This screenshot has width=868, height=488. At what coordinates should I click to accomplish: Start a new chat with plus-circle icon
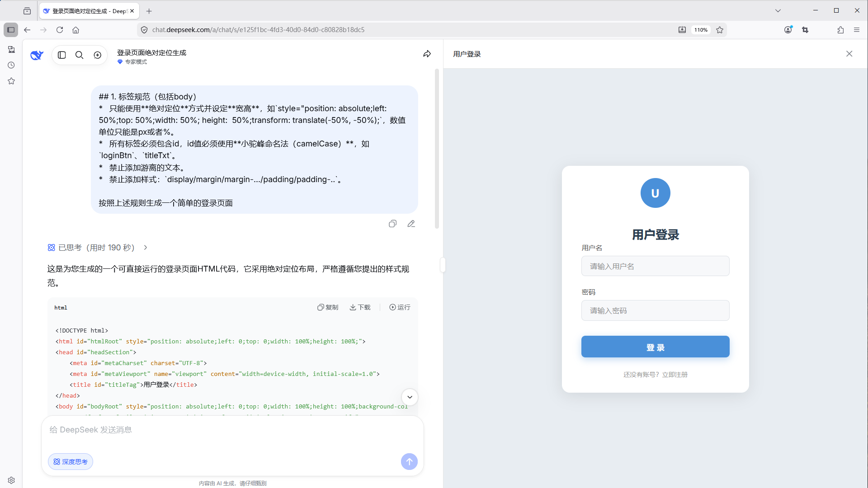click(98, 55)
